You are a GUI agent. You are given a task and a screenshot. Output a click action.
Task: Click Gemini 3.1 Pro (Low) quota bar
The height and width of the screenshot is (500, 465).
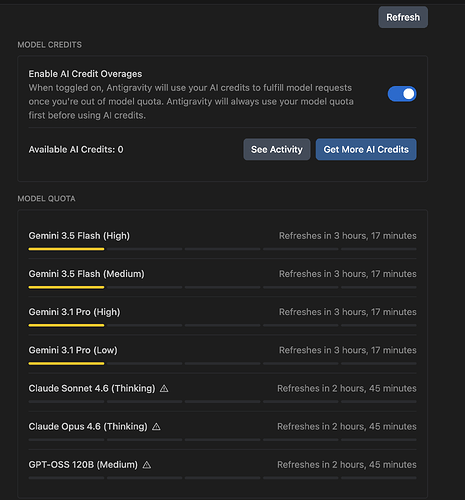click(x=222, y=363)
